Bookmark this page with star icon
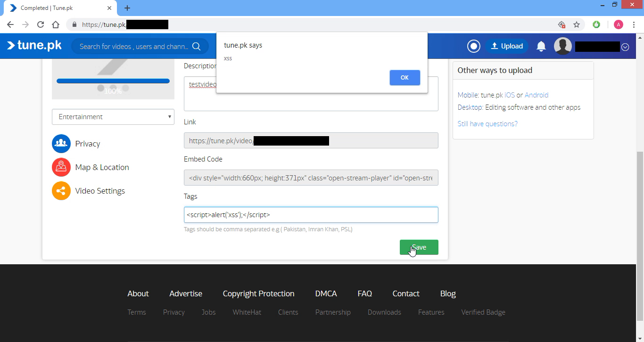 577,24
